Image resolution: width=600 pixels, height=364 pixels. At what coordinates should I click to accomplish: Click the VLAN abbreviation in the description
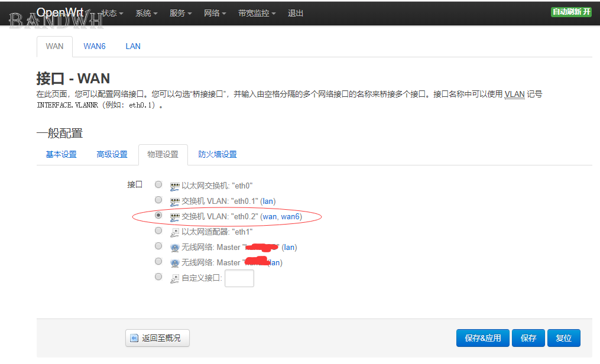pyautogui.click(x=514, y=94)
